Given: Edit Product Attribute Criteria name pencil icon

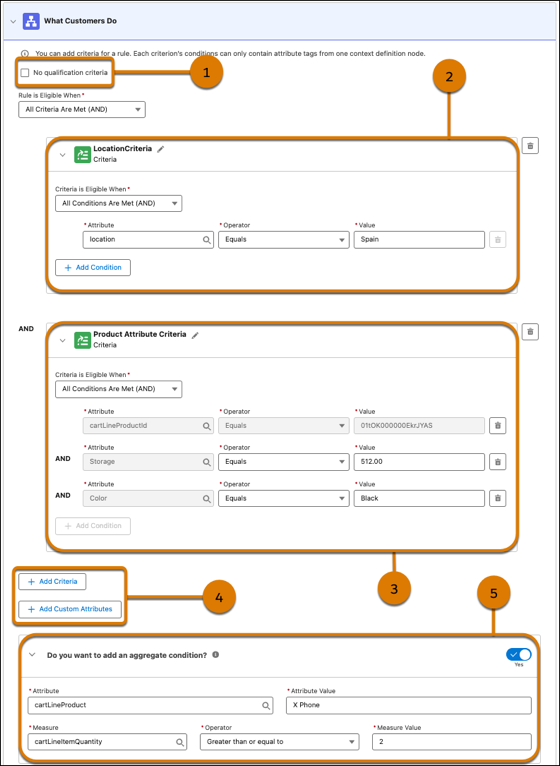Looking at the screenshot, I should click(195, 335).
